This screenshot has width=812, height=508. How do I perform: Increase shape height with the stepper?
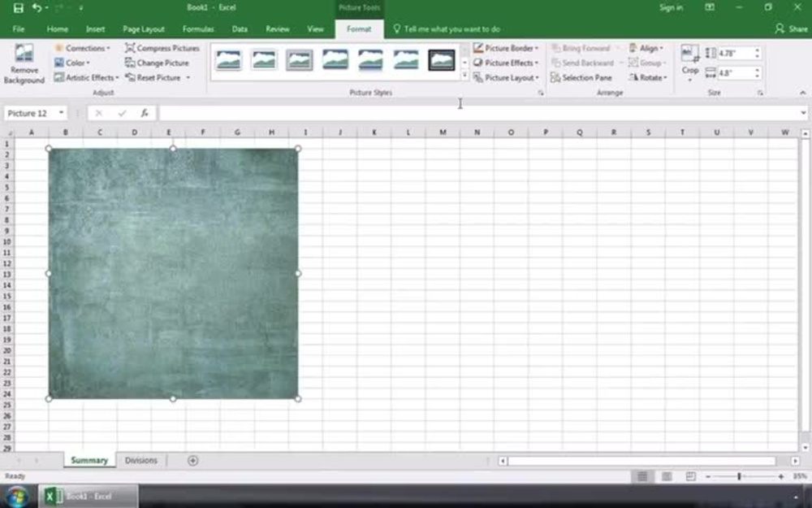click(x=757, y=50)
